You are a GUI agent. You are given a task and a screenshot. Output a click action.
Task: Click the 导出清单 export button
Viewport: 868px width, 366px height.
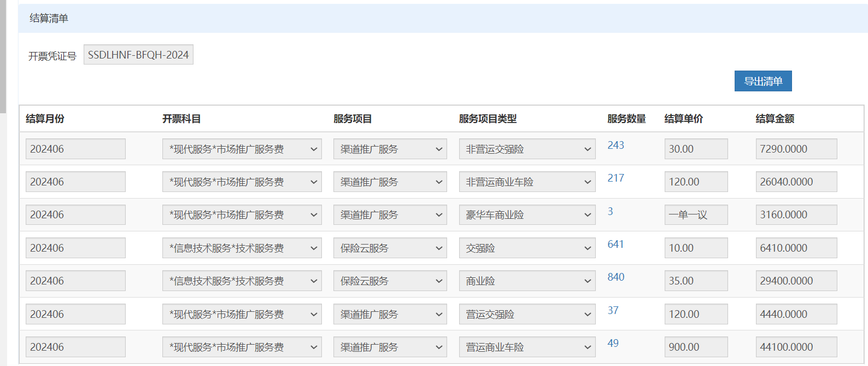point(763,81)
